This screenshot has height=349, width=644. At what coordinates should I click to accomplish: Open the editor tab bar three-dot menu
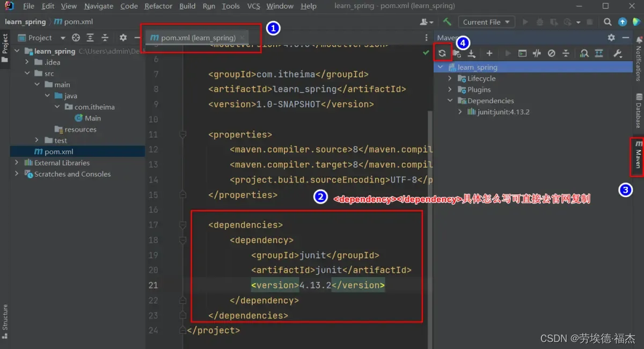(427, 38)
